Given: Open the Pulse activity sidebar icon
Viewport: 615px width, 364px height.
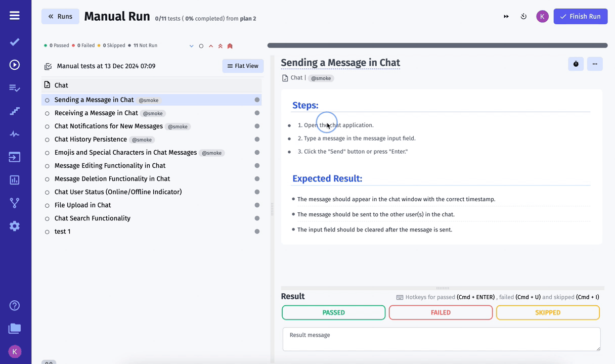Looking at the screenshot, I should coord(15,134).
